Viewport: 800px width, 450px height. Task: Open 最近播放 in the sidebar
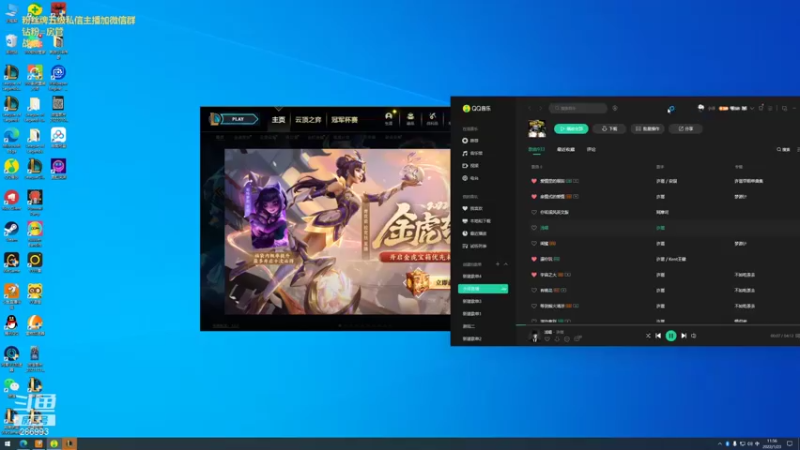click(x=474, y=233)
